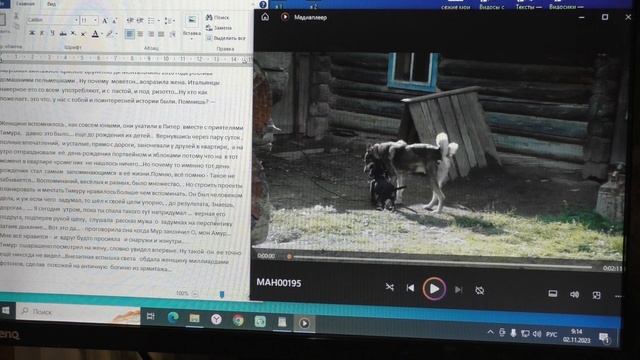Align text left in WordPad
Screen dimensions: 640x360
(130, 34)
